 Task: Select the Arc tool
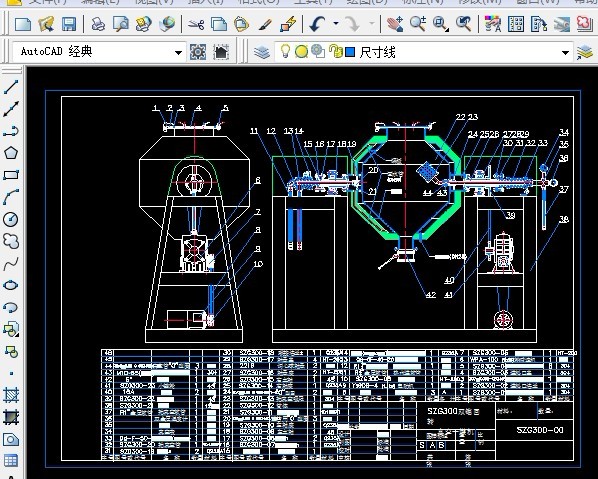click(11, 197)
